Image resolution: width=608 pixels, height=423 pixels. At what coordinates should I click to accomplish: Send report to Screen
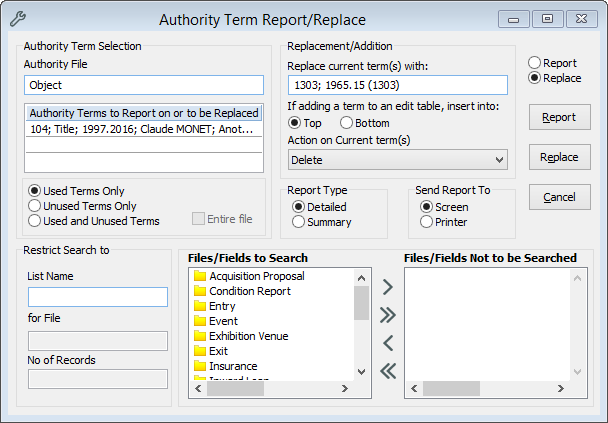pos(426,207)
